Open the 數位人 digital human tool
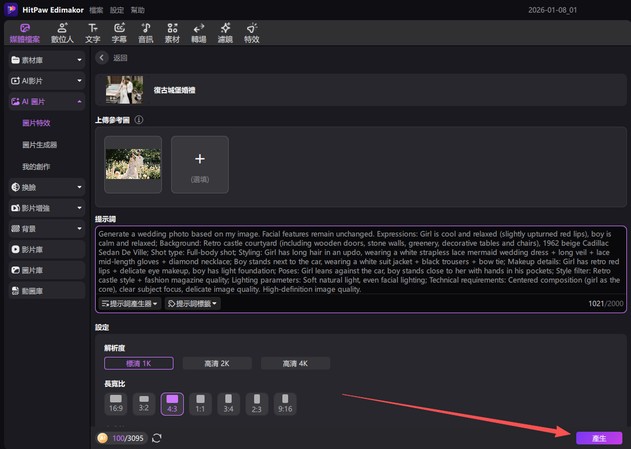 [63, 32]
